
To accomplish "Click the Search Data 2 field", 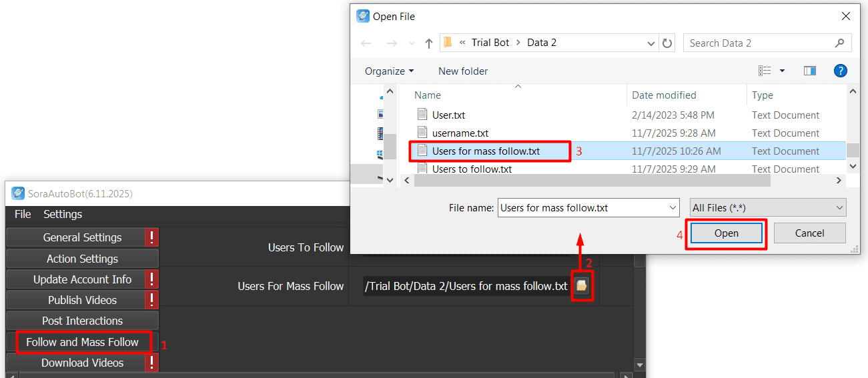I will click(x=767, y=43).
